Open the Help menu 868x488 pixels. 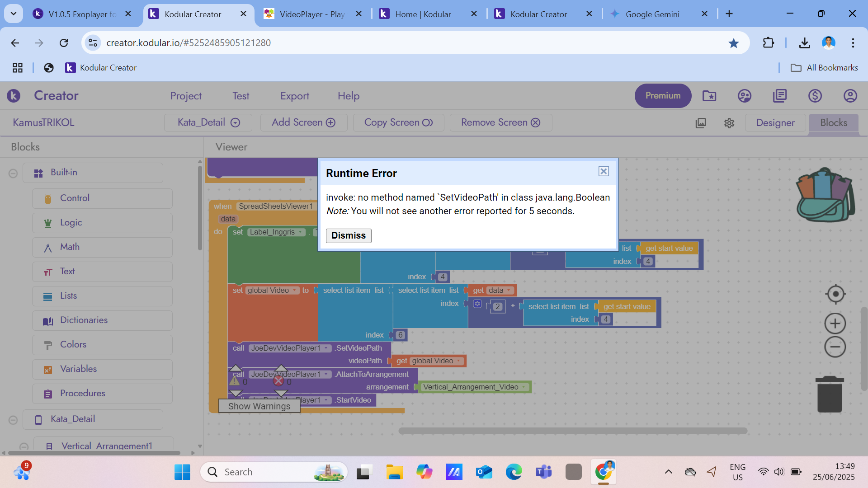pyautogui.click(x=349, y=96)
